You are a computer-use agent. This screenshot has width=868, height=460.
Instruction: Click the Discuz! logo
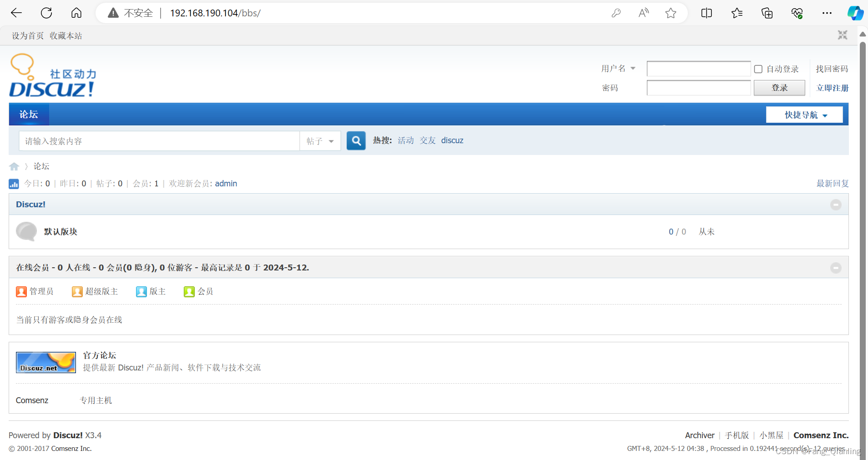click(52, 76)
